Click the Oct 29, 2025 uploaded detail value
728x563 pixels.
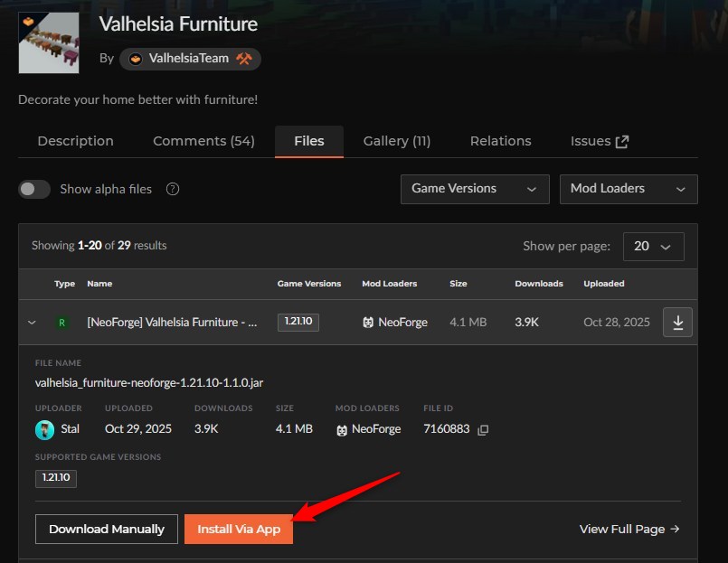(x=138, y=429)
